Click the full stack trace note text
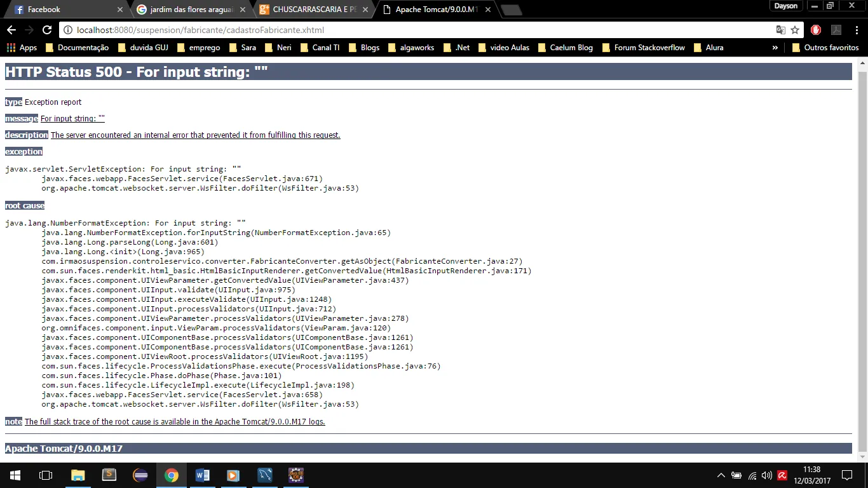The image size is (868, 488). pyautogui.click(x=175, y=422)
